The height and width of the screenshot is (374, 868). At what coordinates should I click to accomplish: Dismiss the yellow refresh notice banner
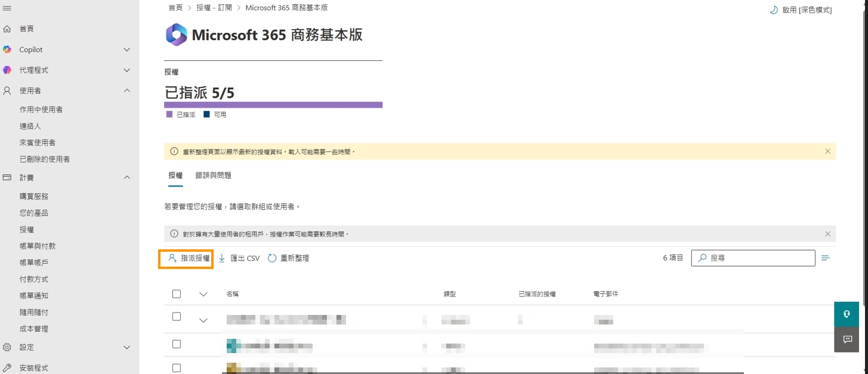(827, 152)
